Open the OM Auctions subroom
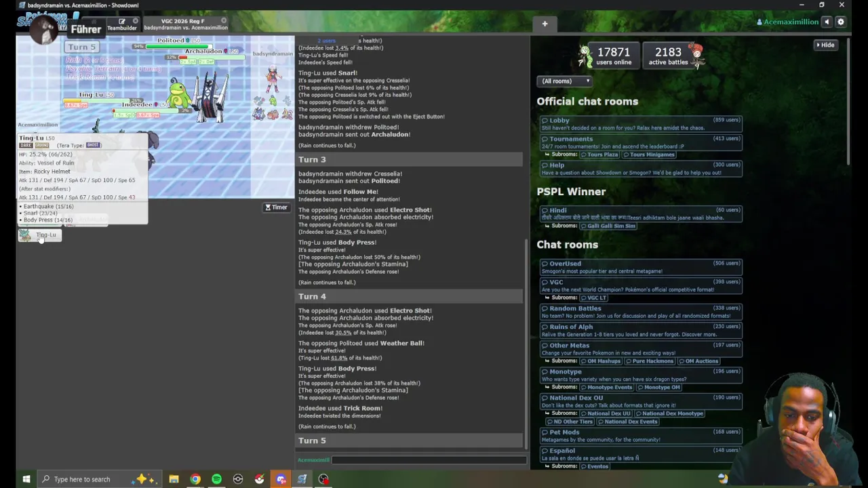 (698, 361)
